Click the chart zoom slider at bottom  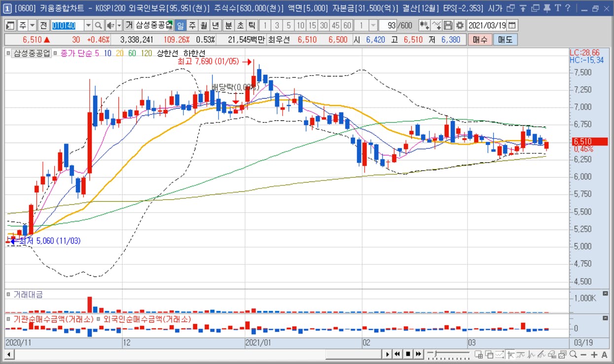pos(448,354)
